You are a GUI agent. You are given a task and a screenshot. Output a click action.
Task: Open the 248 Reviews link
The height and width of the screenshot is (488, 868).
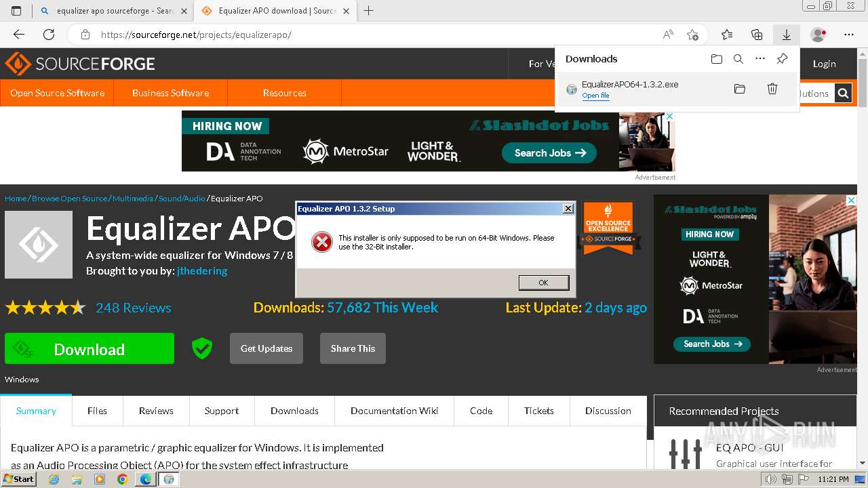point(134,308)
